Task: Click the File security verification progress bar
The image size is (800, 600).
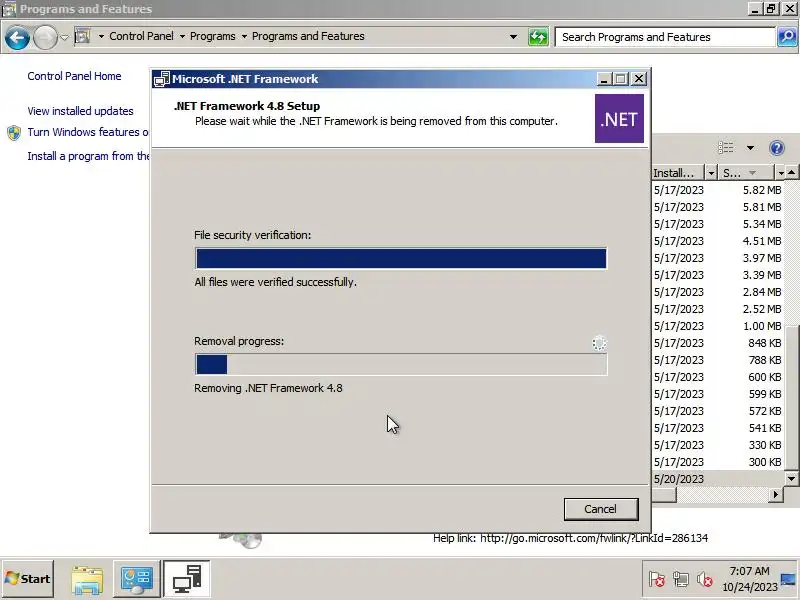Action: pos(401,258)
